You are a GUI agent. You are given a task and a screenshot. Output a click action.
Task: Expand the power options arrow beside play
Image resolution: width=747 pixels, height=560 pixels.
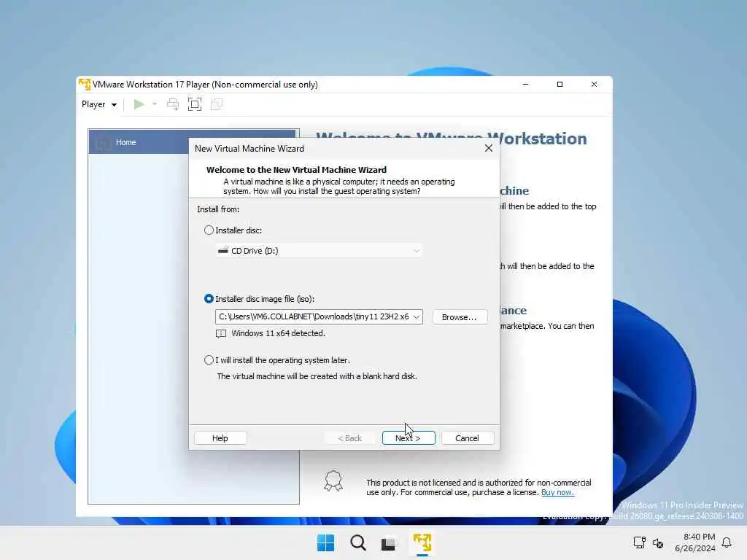click(x=155, y=104)
